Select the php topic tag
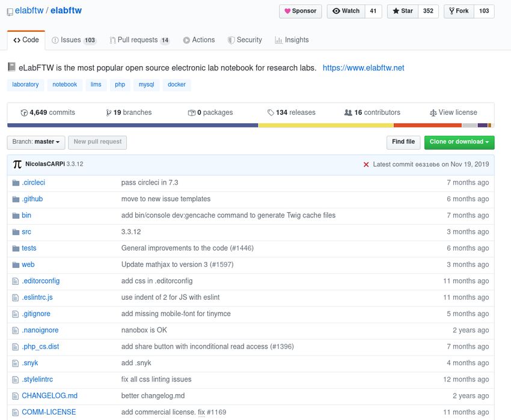This screenshot has height=420, width=511. (x=120, y=85)
